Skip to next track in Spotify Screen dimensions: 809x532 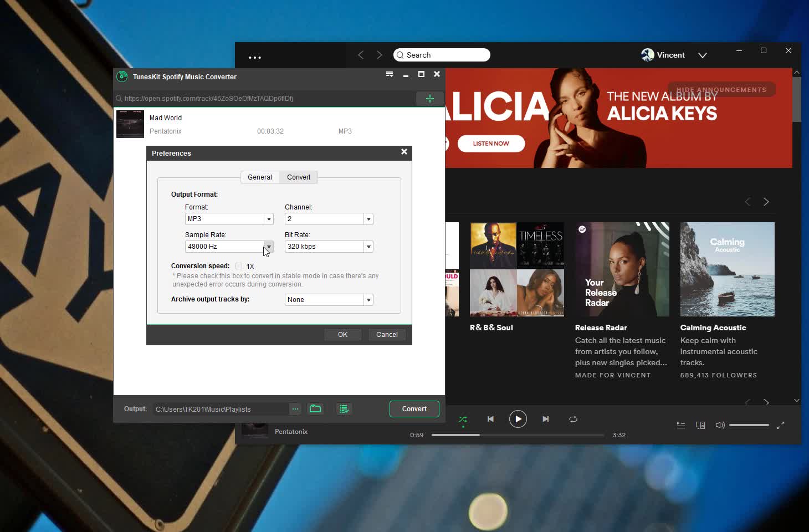(546, 419)
